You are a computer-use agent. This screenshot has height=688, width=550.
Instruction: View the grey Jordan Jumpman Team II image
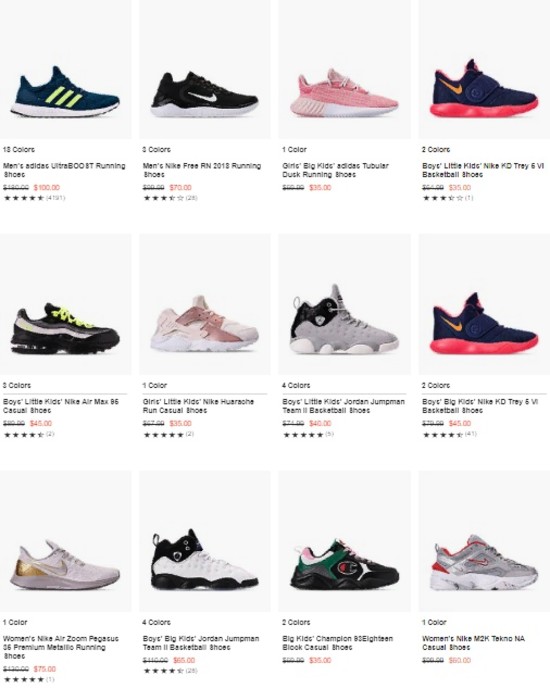point(344,304)
